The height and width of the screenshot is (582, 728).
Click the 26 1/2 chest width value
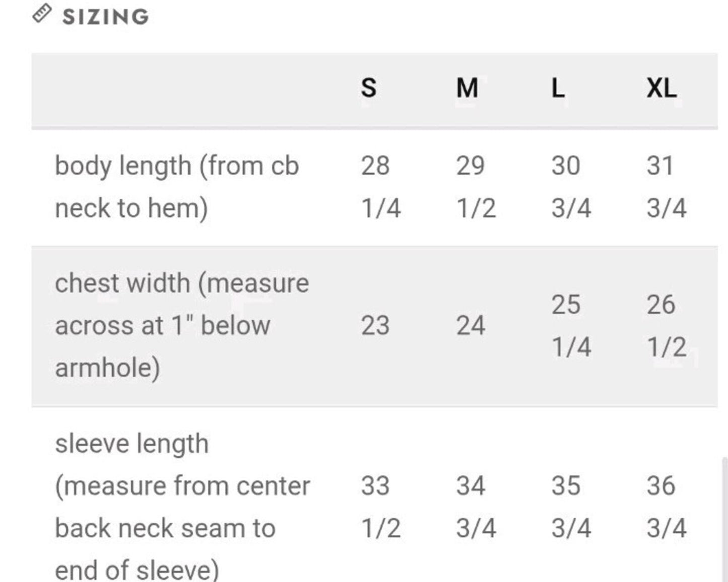coord(667,326)
